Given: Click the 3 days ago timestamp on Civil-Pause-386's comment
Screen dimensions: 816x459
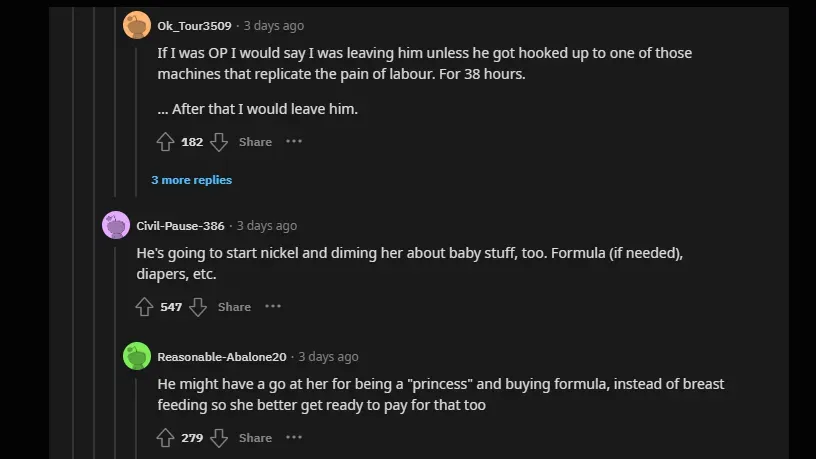Looking at the screenshot, I should (x=267, y=226).
